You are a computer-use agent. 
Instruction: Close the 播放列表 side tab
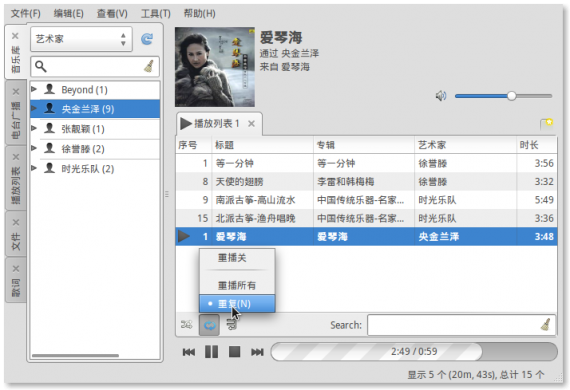click(x=16, y=157)
